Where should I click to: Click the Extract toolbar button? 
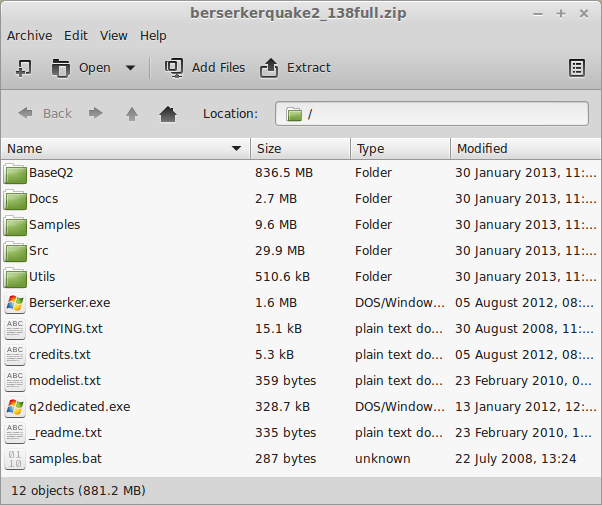coord(295,68)
